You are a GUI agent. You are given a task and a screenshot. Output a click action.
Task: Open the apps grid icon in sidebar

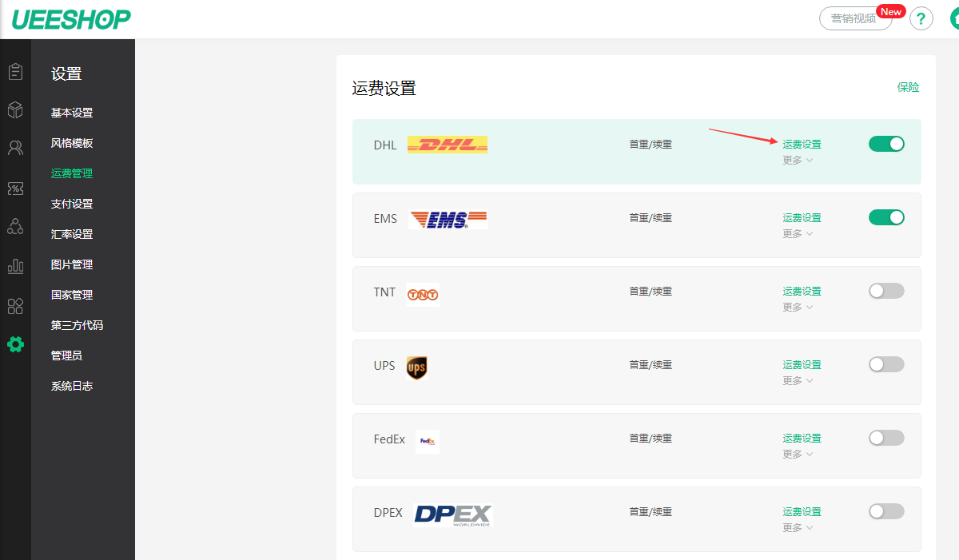click(15, 306)
